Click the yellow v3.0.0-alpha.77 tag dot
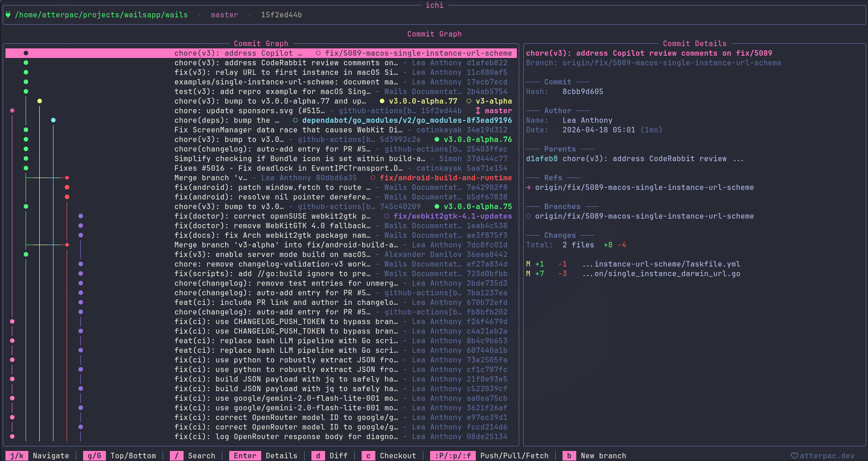This screenshot has width=868, height=461. click(382, 101)
